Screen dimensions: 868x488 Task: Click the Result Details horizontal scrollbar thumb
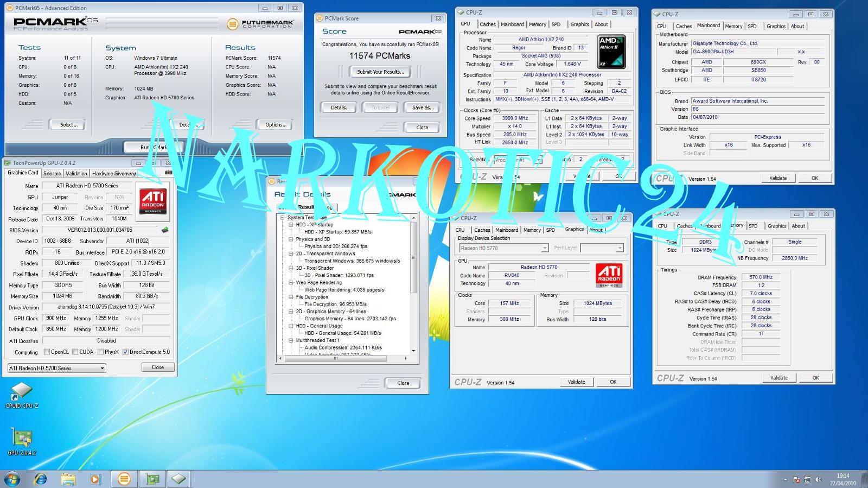click(336, 358)
